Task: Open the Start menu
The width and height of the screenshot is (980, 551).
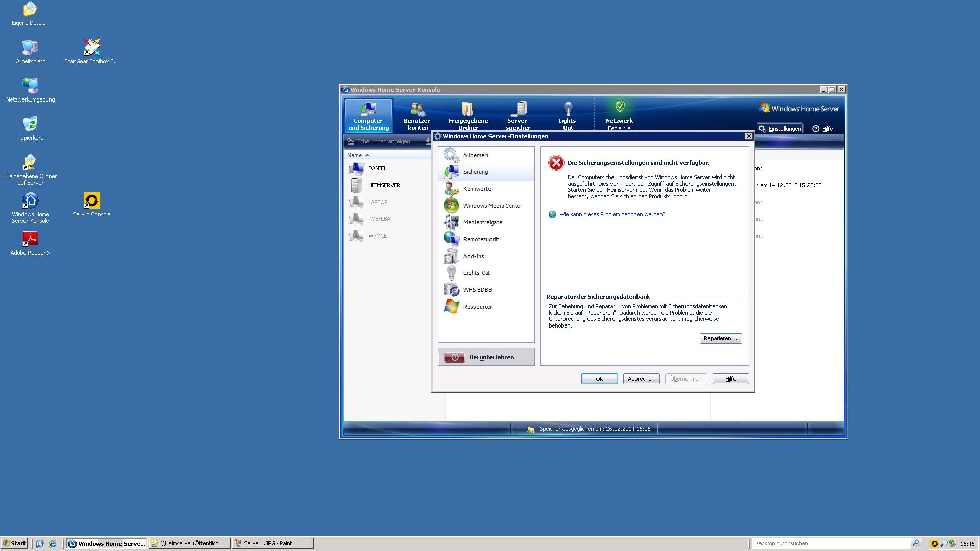Action: [x=14, y=543]
